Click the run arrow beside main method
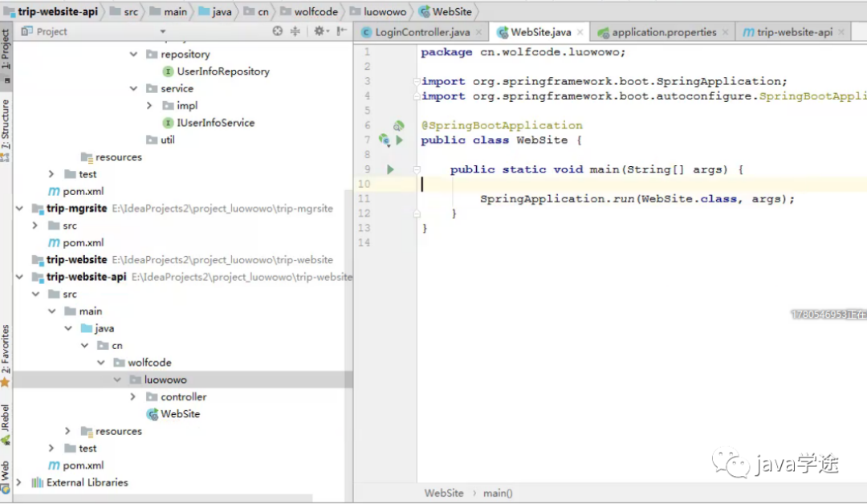The height and width of the screenshot is (504, 867). tap(391, 169)
